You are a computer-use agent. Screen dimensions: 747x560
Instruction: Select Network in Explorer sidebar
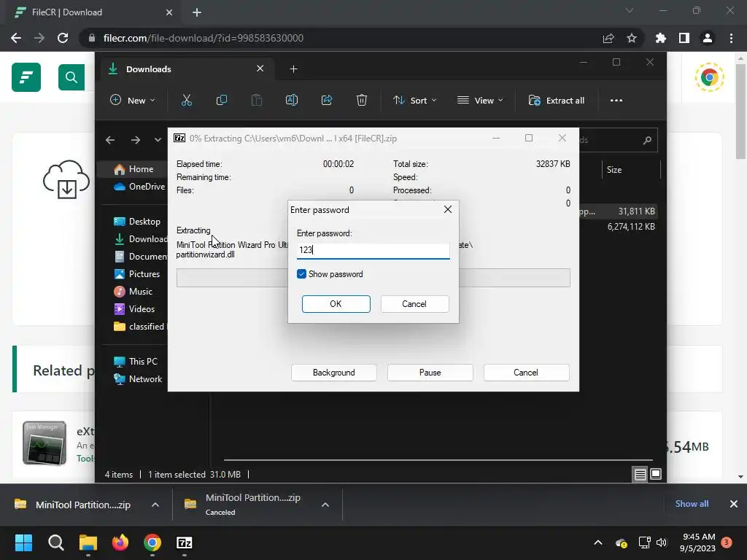coord(138,379)
